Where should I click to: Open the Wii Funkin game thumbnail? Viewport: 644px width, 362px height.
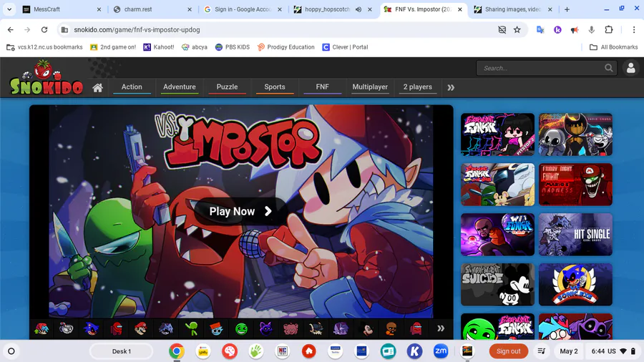click(497, 235)
